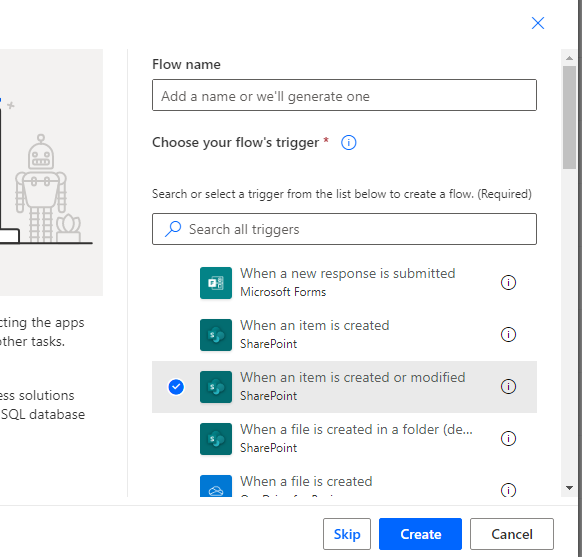Image resolution: width=582 pixels, height=557 pixels.
Task: Show info for 'When an item is created'
Action: pos(508,335)
